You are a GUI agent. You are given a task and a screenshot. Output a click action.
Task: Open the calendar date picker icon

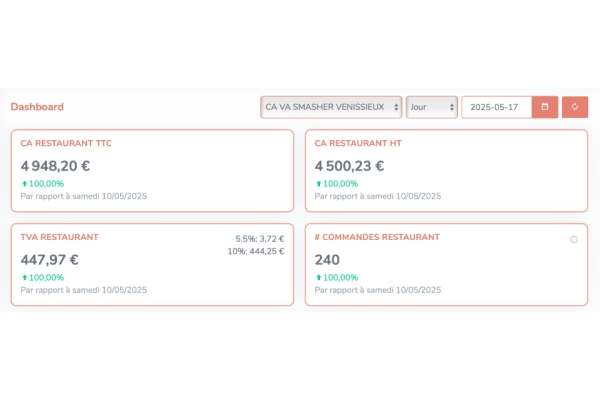(545, 107)
